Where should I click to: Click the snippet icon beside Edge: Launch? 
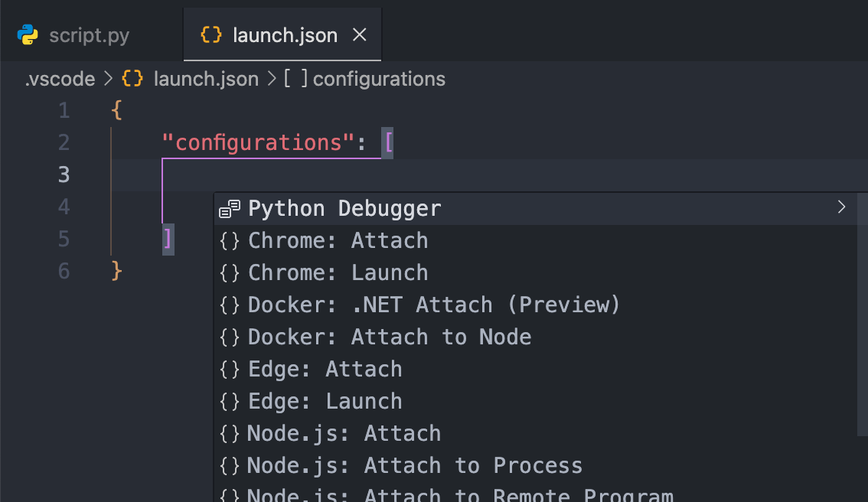click(230, 402)
